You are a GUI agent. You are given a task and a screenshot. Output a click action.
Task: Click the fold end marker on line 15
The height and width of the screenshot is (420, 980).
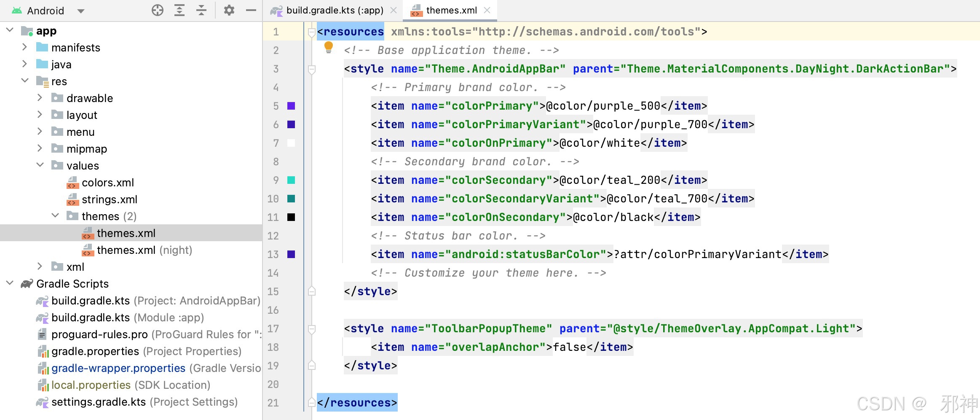click(312, 291)
